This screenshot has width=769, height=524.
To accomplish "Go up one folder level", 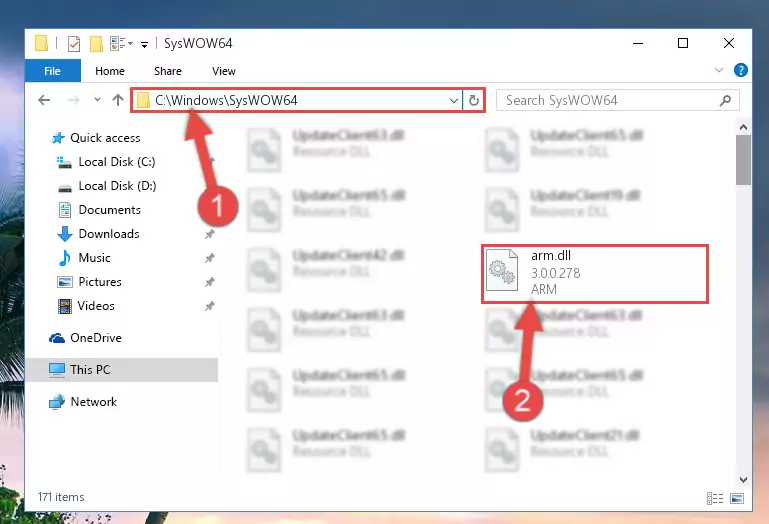I will point(118,101).
